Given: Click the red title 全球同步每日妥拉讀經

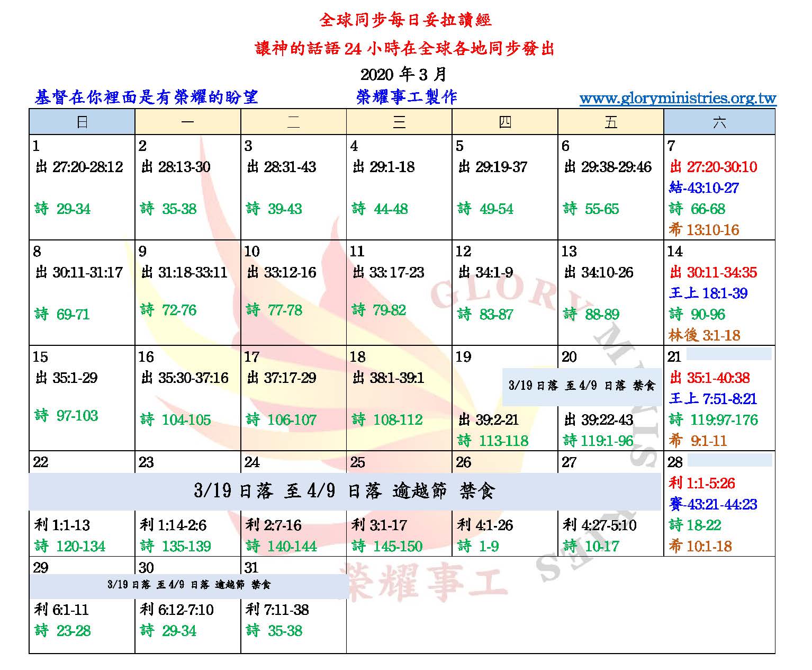Looking at the screenshot, I should pos(405,20).
